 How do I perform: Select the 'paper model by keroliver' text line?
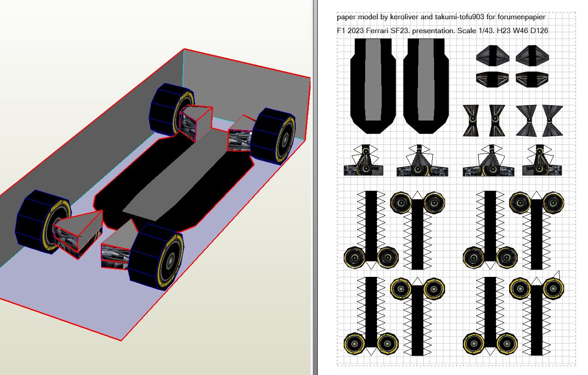click(441, 17)
